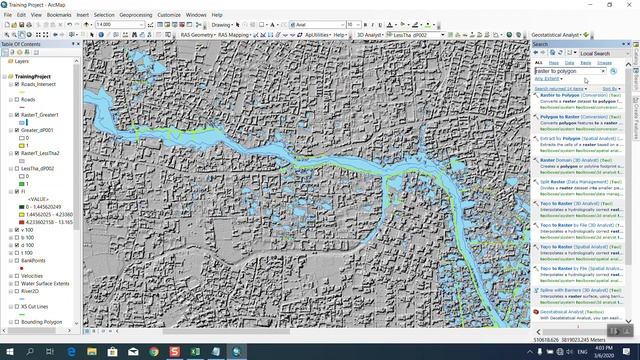Select the Zoom In tool
The image size is (640, 360).
(7, 35)
